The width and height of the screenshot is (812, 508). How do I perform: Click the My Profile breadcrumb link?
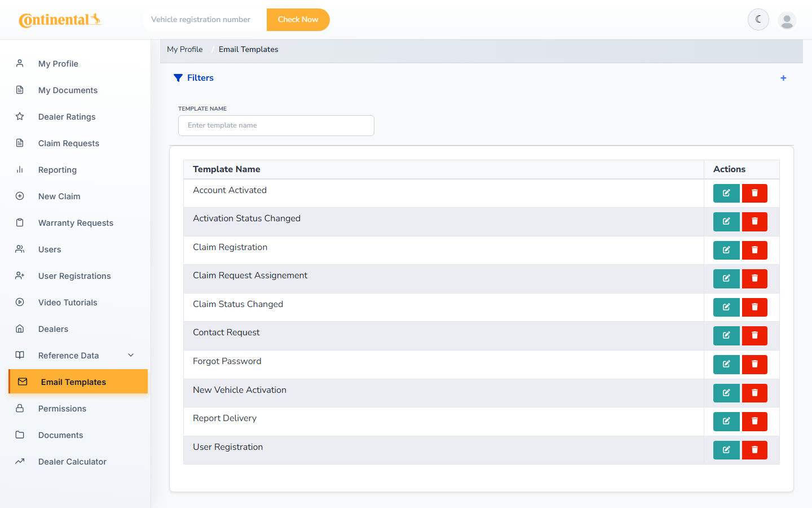(185, 50)
